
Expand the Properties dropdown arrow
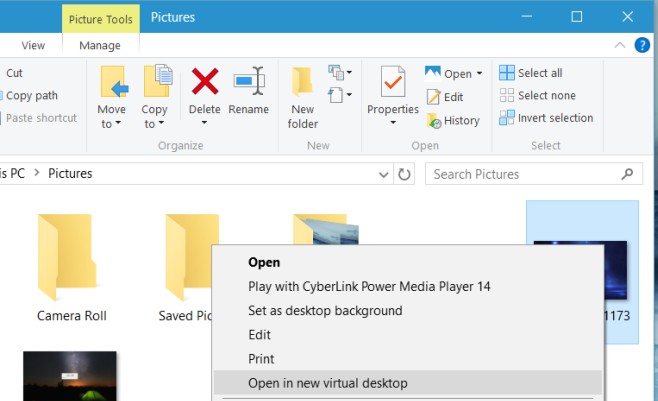(393, 123)
